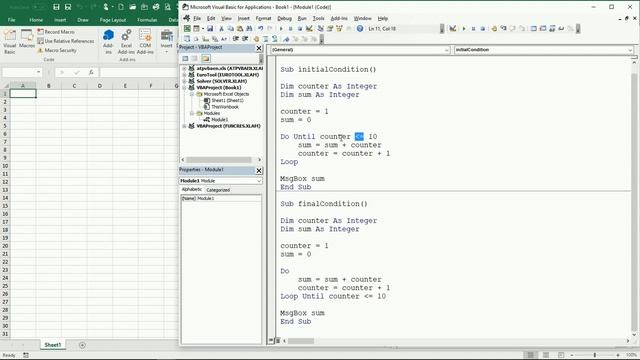Image resolution: width=640 pixels, height=360 pixels.
Task: Open Macros list in Excel ribbon
Action: [27, 39]
